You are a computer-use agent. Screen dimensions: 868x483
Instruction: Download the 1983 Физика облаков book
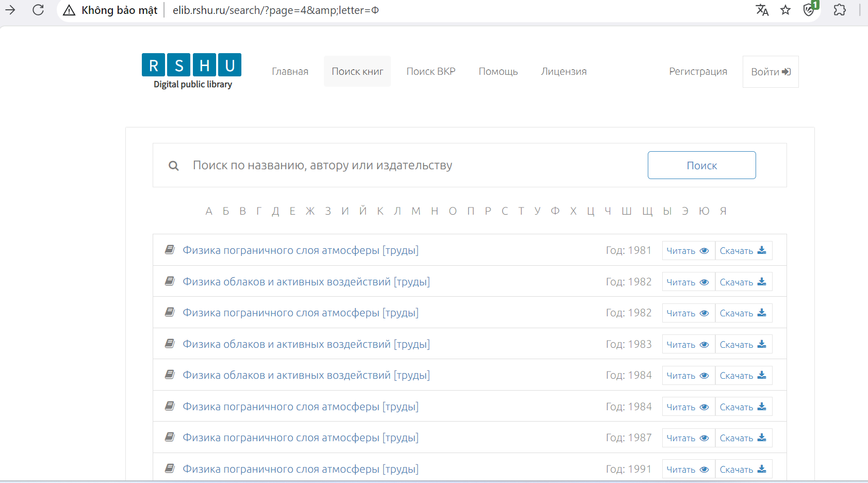(x=743, y=344)
